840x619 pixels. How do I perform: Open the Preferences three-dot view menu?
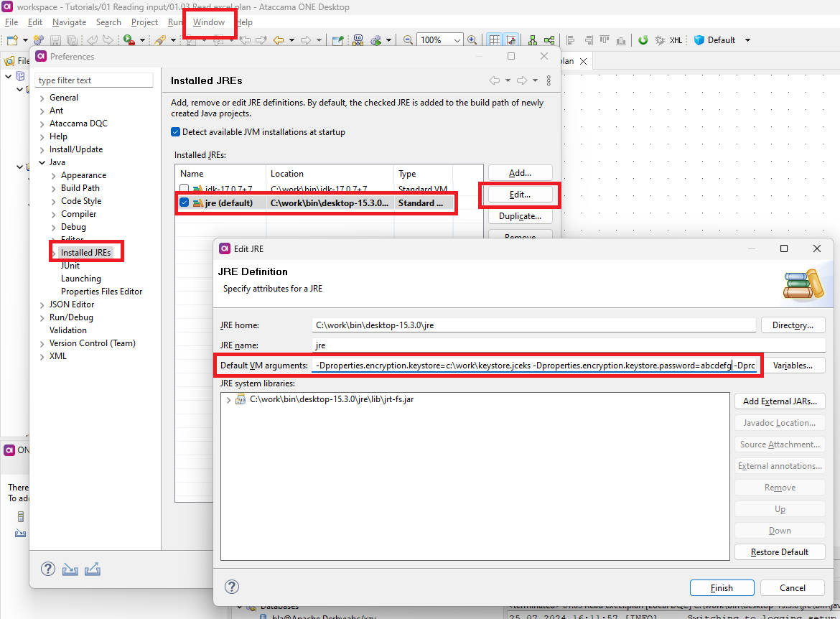point(549,80)
